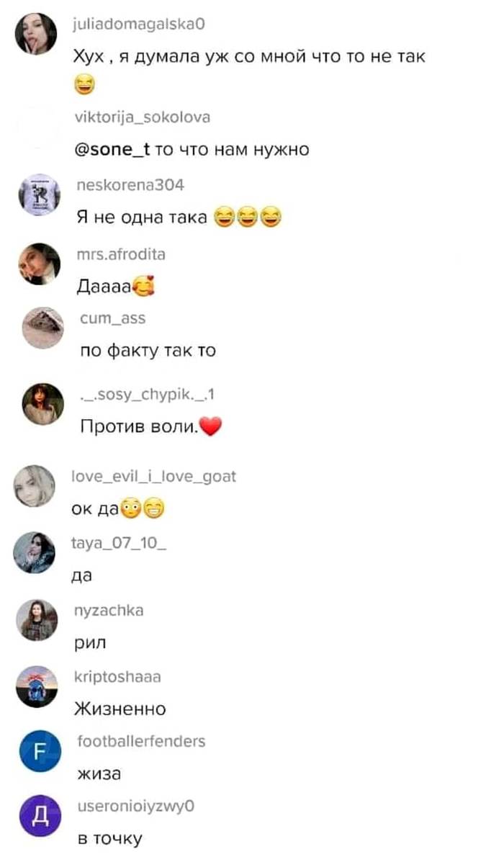Open useronioiyzwy0 username link

(x=135, y=806)
